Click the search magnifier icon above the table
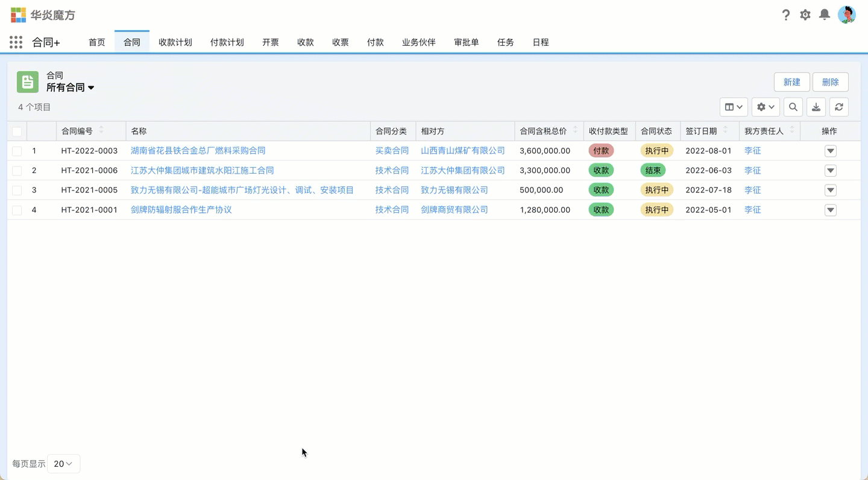Viewport: 868px width, 480px height. [x=793, y=107]
